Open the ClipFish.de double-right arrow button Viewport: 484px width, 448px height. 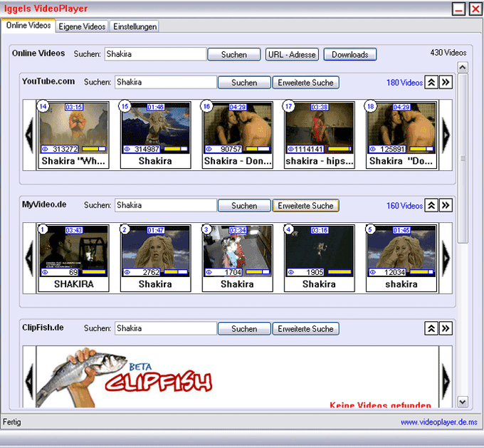click(446, 328)
